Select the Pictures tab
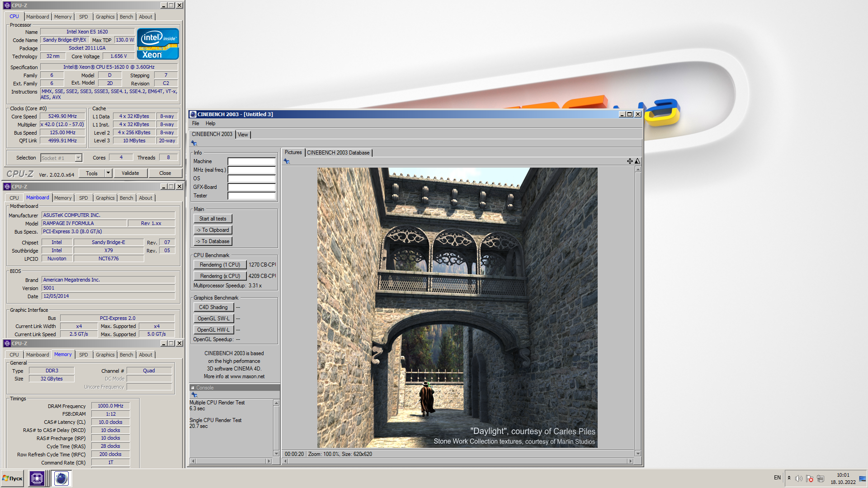Image resolution: width=868 pixels, height=488 pixels. [x=293, y=152]
